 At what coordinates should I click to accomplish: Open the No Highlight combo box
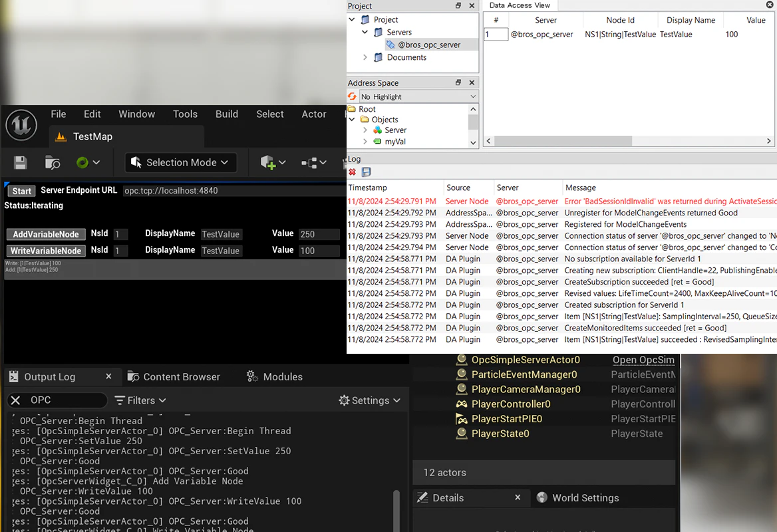pyautogui.click(x=418, y=96)
